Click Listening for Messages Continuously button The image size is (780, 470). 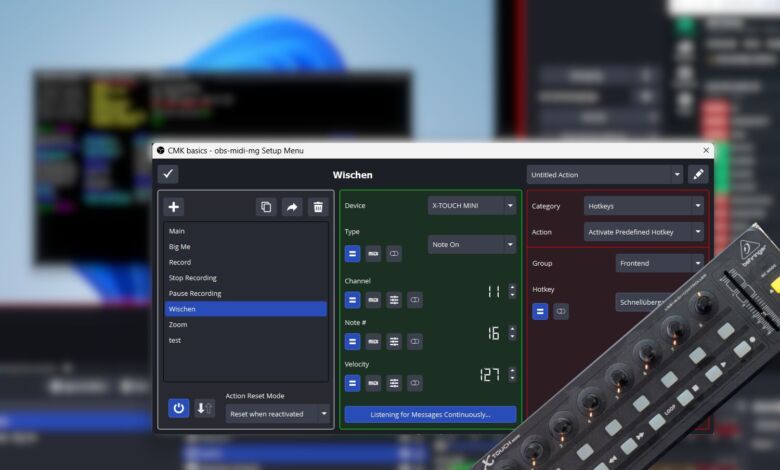click(x=431, y=414)
